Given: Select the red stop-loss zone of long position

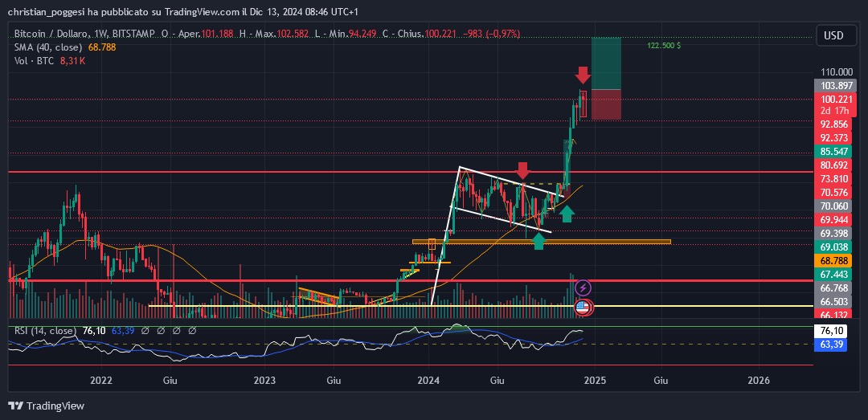Looking at the screenshot, I should click(606, 104).
